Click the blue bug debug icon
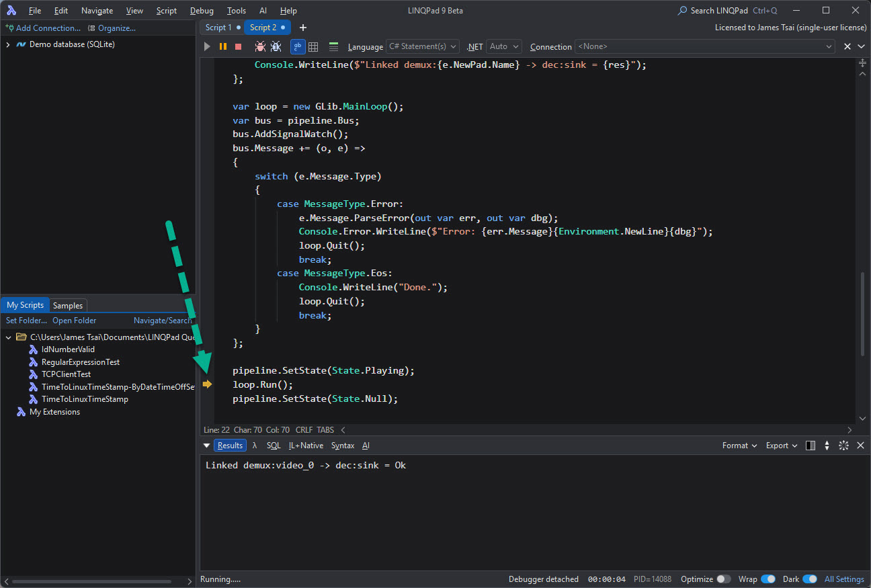Image resolution: width=871 pixels, height=588 pixels. [276, 46]
